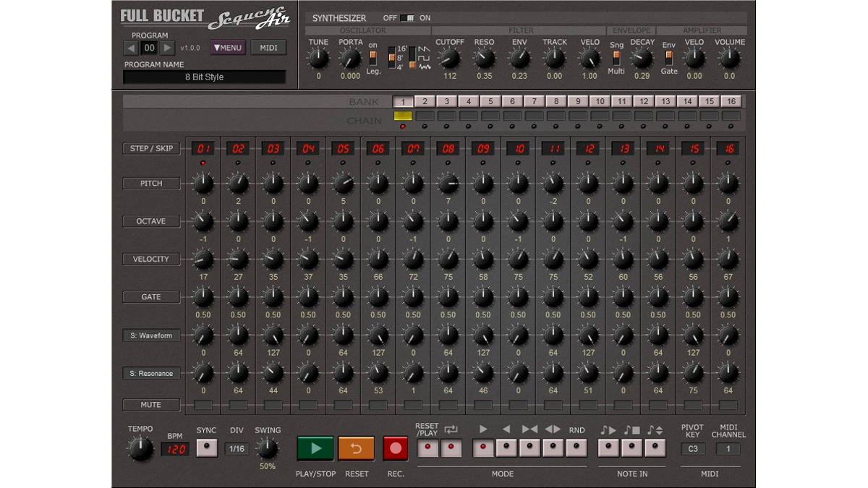Go to next program with right arrow
This screenshot has height=488, width=868.
coord(167,48)
